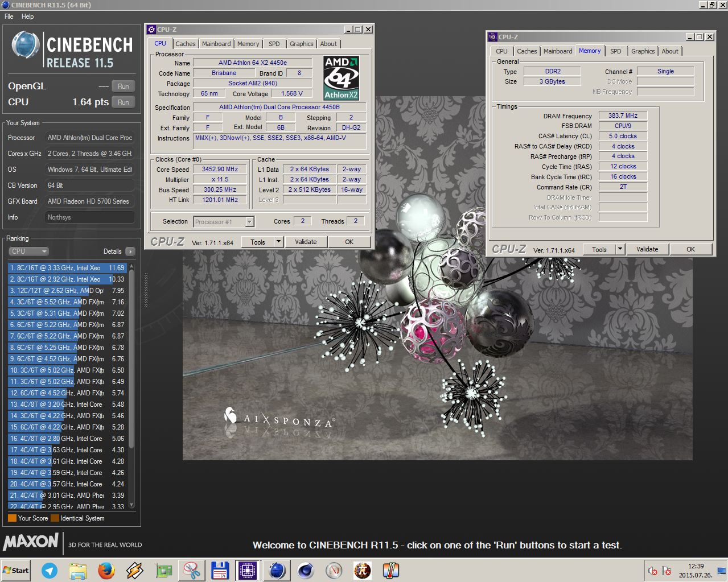Expand Tools dropdown arrow in left CPU-Z

(x=278, y=242)
